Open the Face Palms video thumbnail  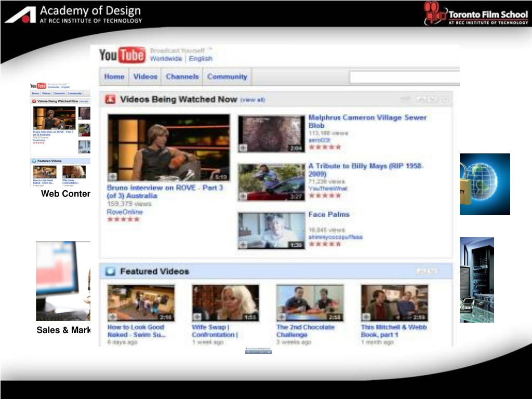tap(271, 231)
